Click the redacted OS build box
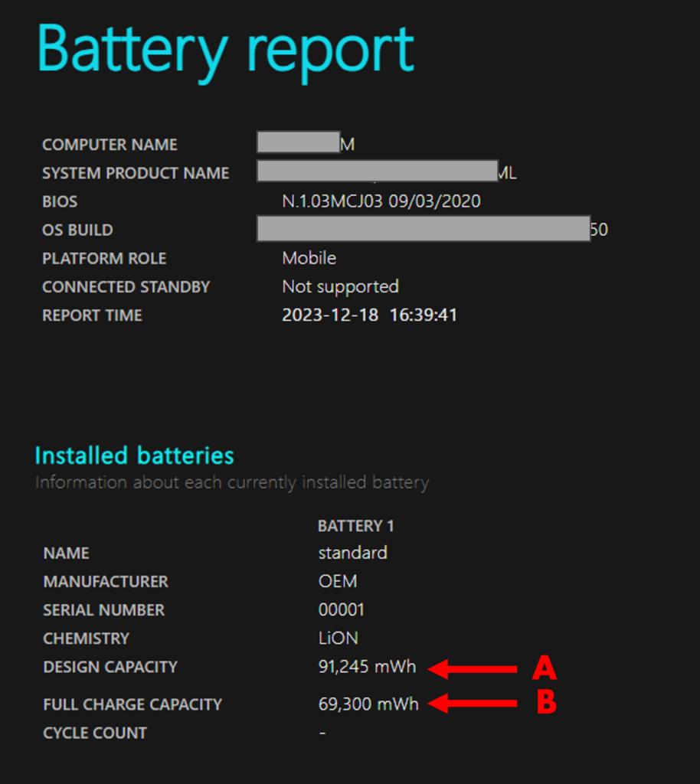 tap(424, 229)
